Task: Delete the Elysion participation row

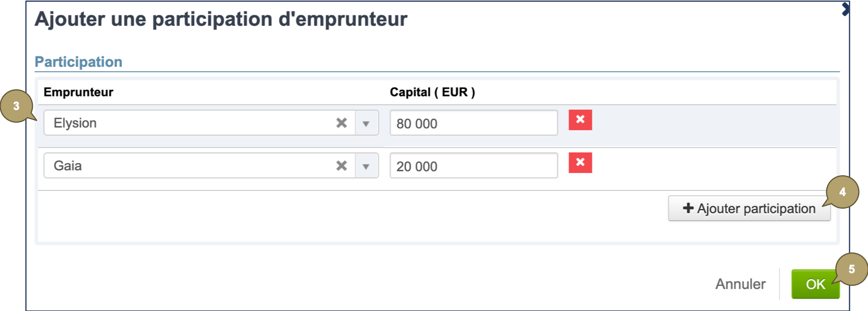Action: [580, 120]
